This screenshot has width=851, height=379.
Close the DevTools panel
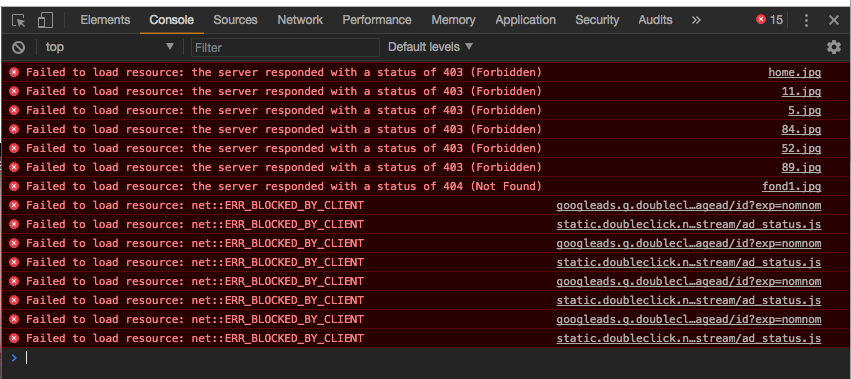tap(834, 20)
